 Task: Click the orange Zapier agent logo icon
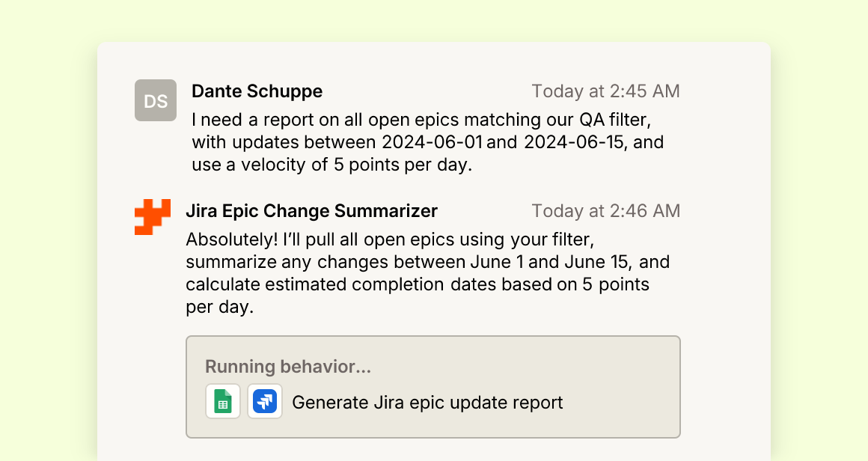coord(153,217)
